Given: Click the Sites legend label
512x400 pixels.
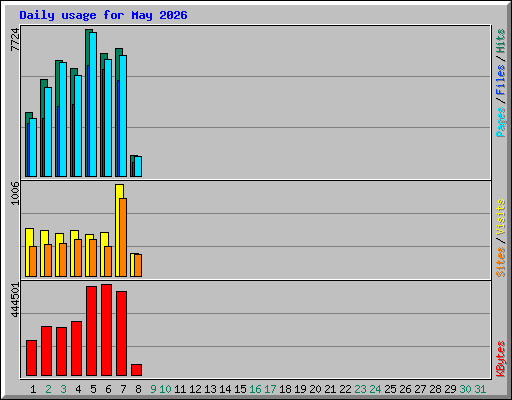Looking at the screenshot, I should click(x=500, y=262).
